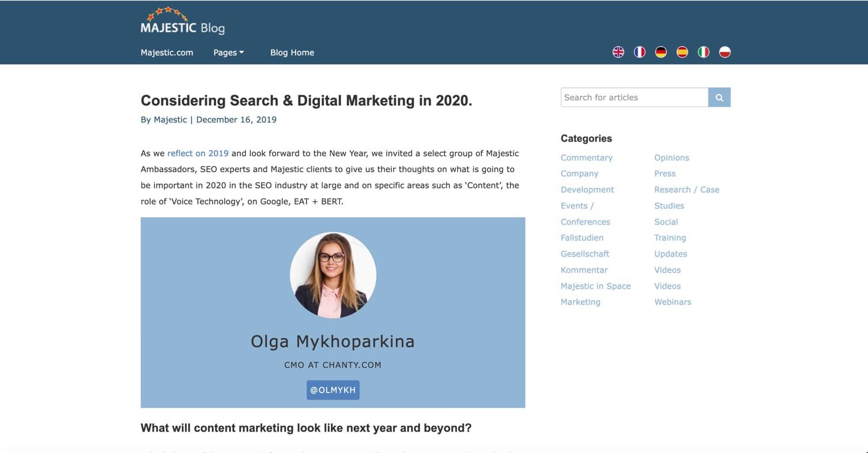Choose the German flag icon
This screenshot has height=453, width=868.
[x=661, y=52]
